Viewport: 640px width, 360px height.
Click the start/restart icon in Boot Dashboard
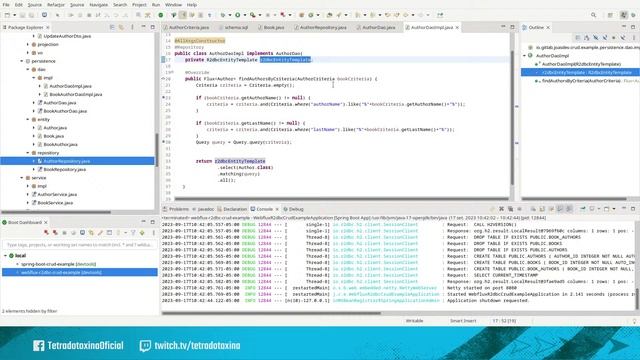(x=47, y=233)
